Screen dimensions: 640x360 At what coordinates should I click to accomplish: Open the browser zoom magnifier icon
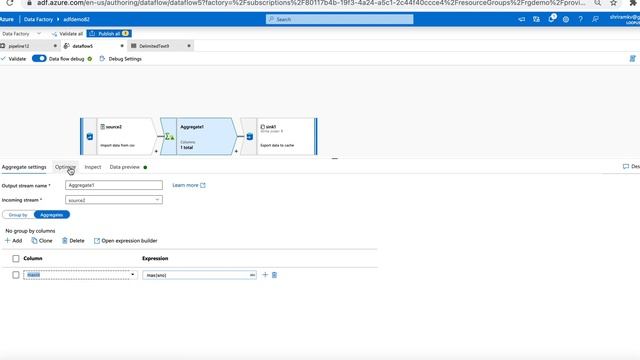(598, 3)
